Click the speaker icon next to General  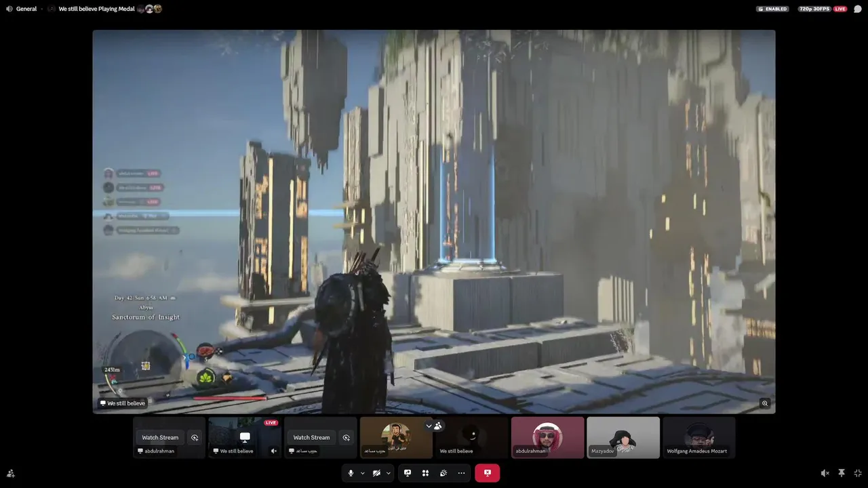tap(9, 9)
